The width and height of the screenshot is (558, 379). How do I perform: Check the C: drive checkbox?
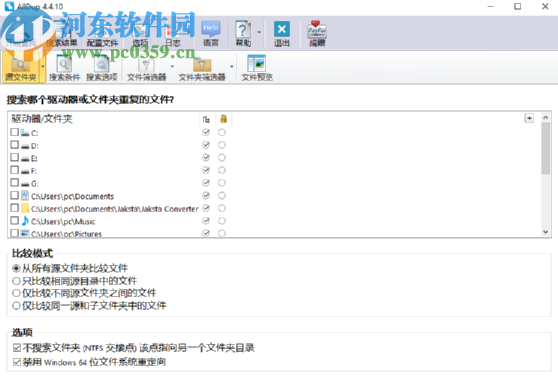coord(15,132)
